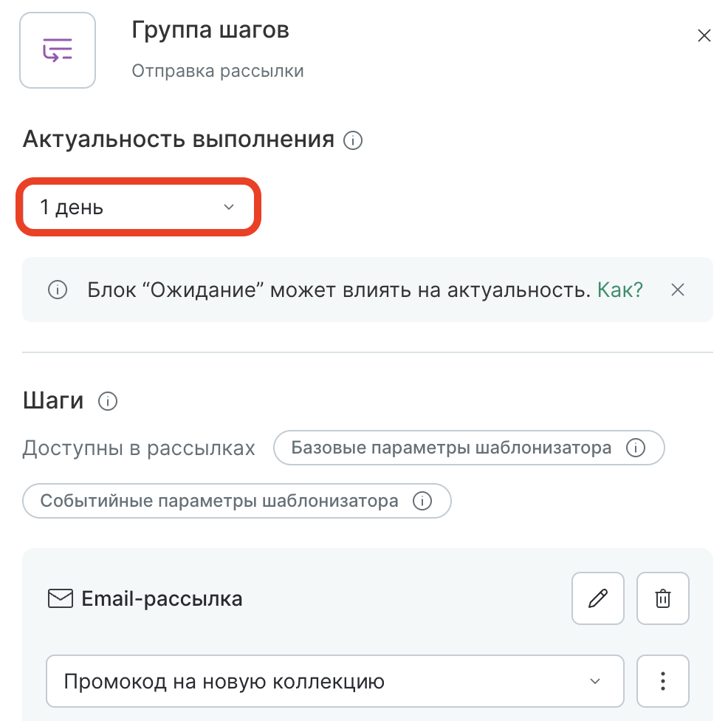Viewport: 728px width, 721px height.
Task: Select Событийные параметры шаблонизатора chip
Action: 219,502
